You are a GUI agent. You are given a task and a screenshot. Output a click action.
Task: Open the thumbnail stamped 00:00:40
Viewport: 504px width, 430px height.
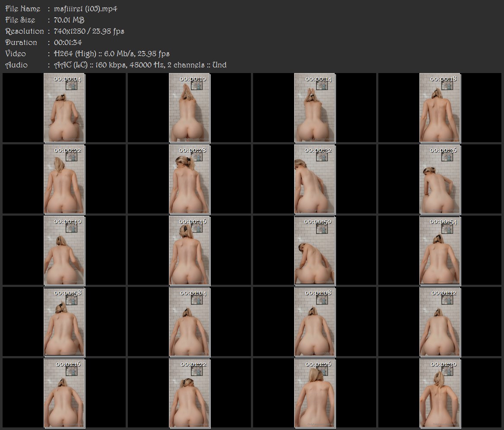(x=64, y=250)
